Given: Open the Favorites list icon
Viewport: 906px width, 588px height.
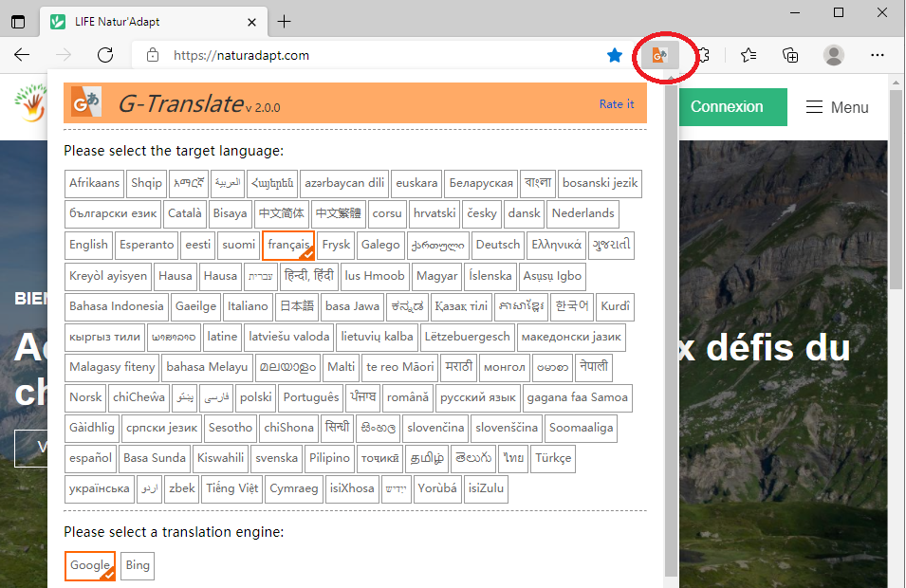Looking at the screenshot, I should [749, 55].
